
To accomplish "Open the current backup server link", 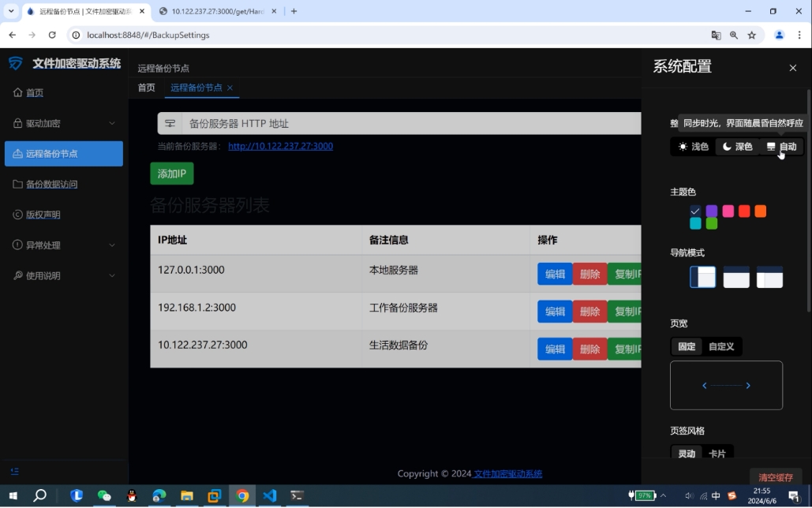I will click(x=280, y=146).
